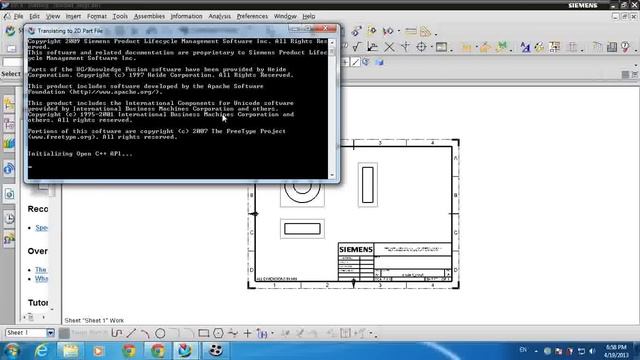This screenshot has width=640, height=360.
Task: Click the orange edit pencil toolbar icon
Action: (485, 47)
